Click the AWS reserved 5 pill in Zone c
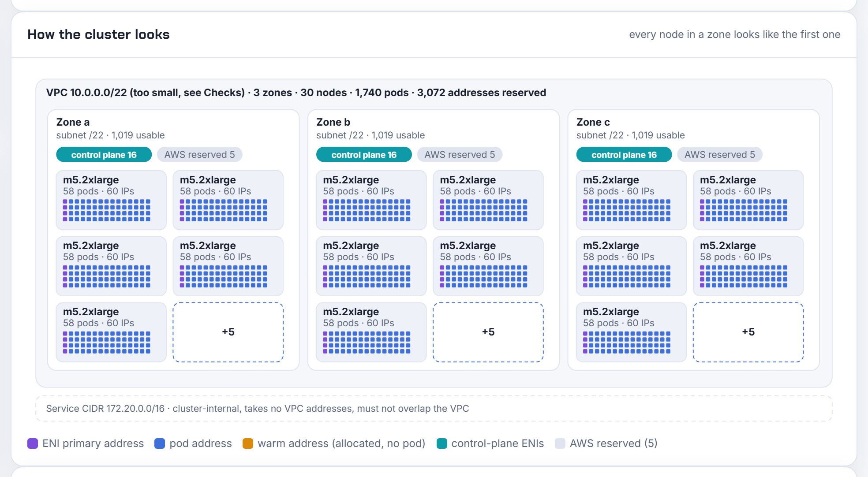The width and height of the screenshot is (868, 477). (720, 155)
